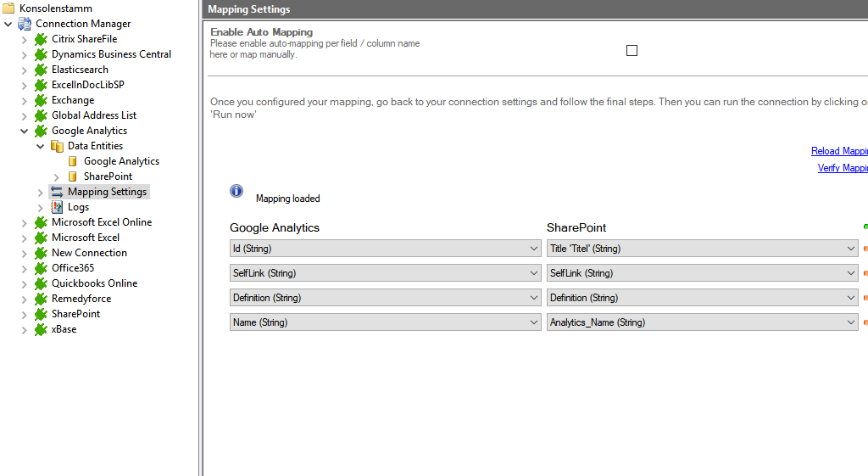The height and width of the screenshot is (476, 868).
Task: Click the Data Entities folder icon
Action: coord(57,146)
